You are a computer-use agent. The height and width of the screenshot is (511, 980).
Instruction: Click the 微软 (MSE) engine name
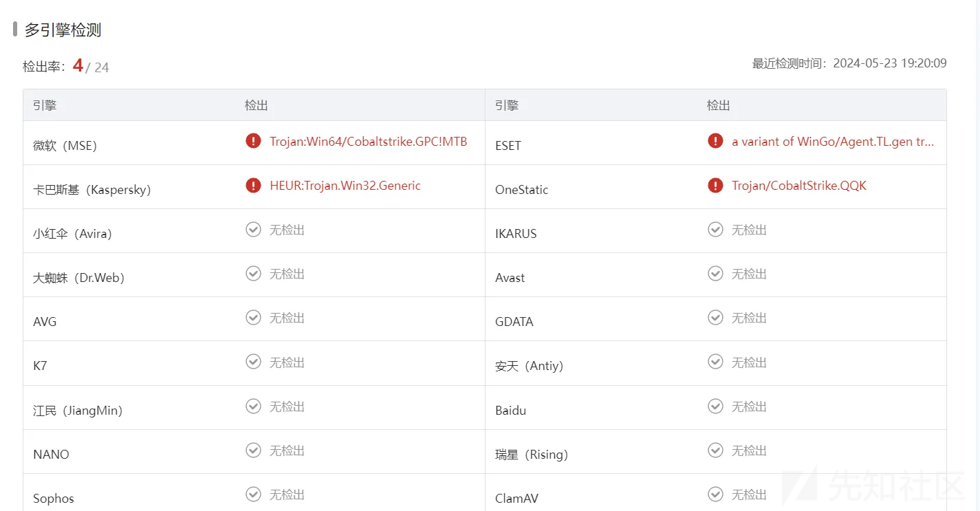pos(65,146)
